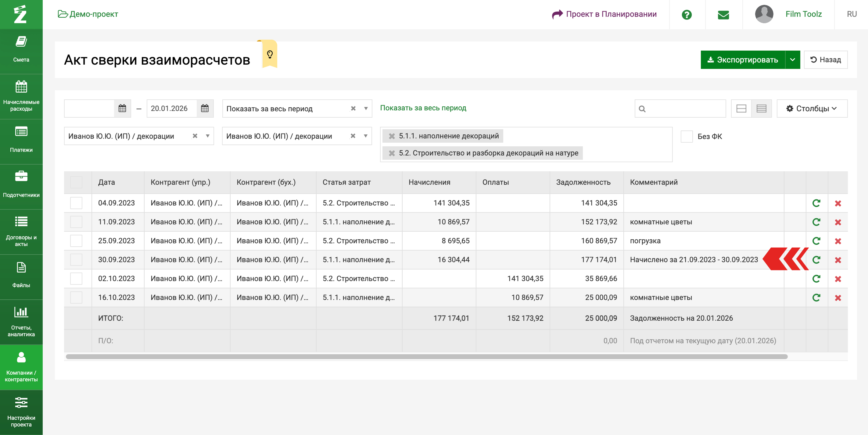Go to Платежи in sidebar

pyautogui.click(x=21, y=141)
